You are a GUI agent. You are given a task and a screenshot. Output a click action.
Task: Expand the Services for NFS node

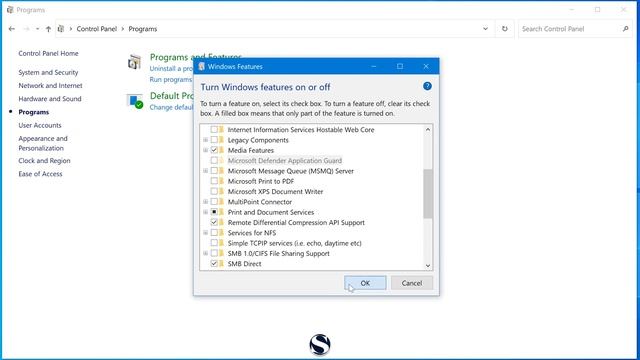point(206,233)
